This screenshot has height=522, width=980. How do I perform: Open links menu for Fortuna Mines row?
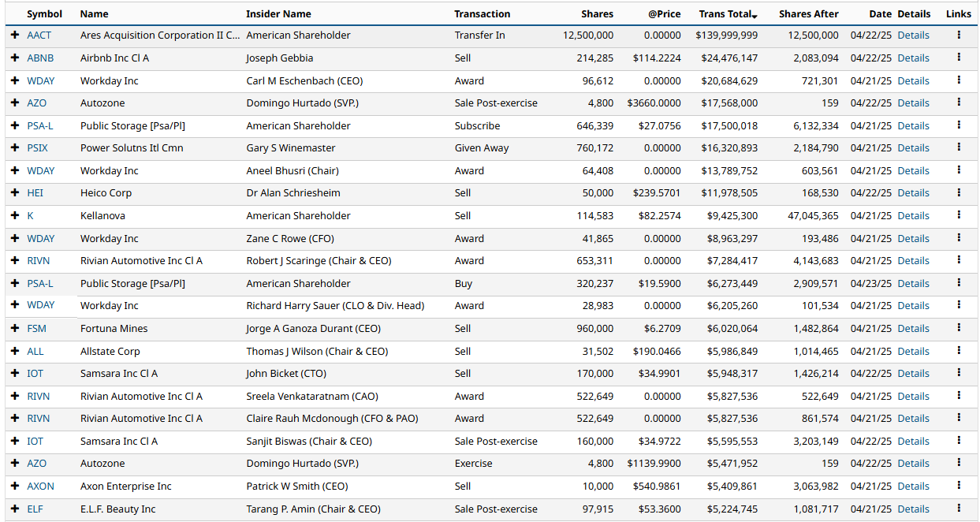coord(959,328)
